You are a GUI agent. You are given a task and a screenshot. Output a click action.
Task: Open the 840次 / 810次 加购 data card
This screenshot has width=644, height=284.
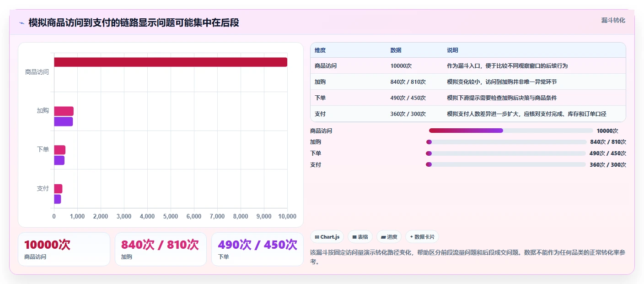pyautogui.click(x=161, y=249)
